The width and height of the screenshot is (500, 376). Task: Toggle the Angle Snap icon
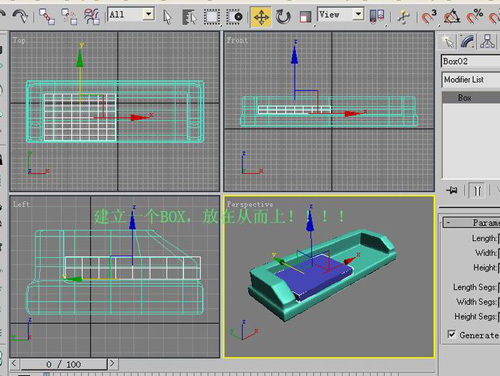click(x=452, y=17)
